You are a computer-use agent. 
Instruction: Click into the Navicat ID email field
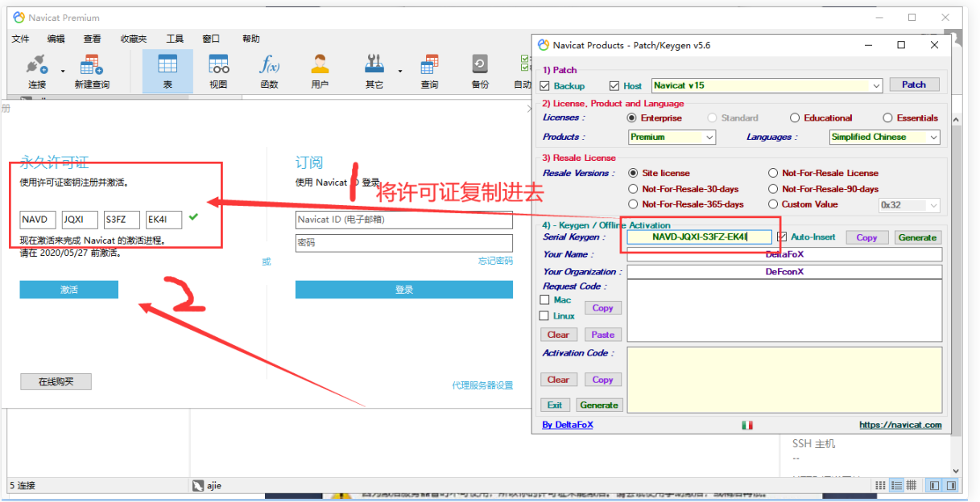pos(403,220)
